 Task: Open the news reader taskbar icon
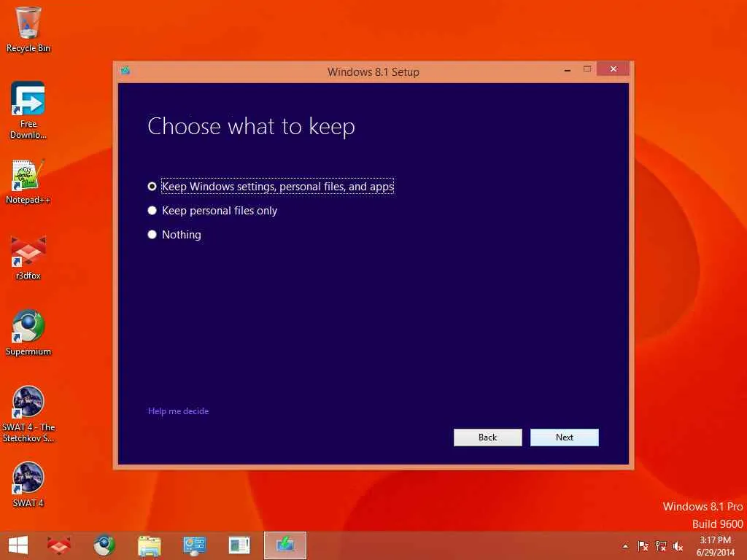(239, 545)
